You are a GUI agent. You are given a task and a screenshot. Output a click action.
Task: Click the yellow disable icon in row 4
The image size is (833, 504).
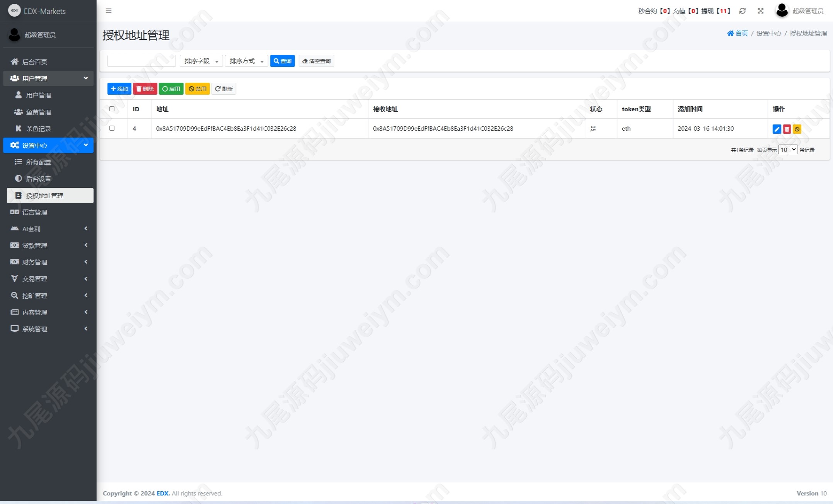coord(797,129)
